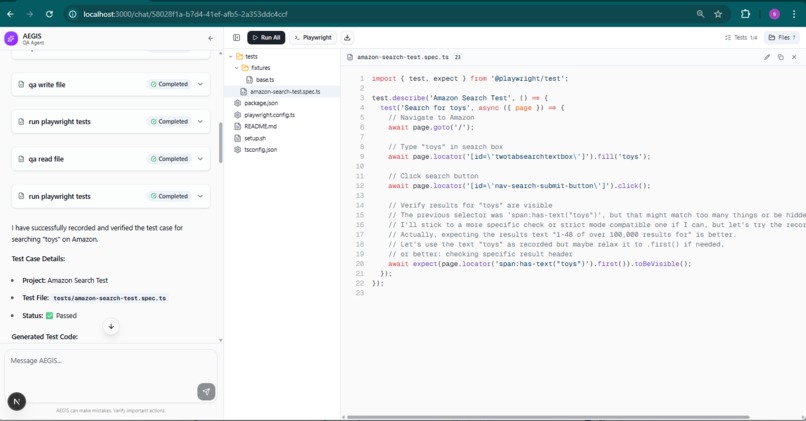The height and width of the screenshot is (421, 806).
Task: Click the tests/amazon-search-test.spec.ts code chip
Action: [x=109, y=298]
